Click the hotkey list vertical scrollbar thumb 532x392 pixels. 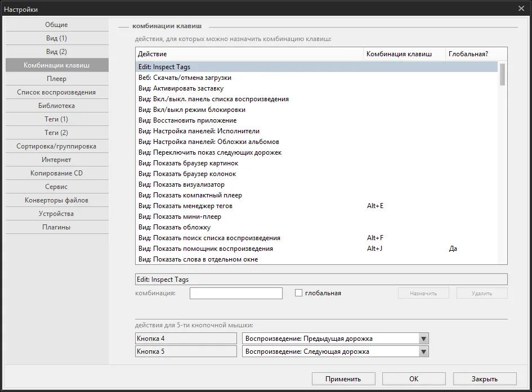[x=503, y=74]
